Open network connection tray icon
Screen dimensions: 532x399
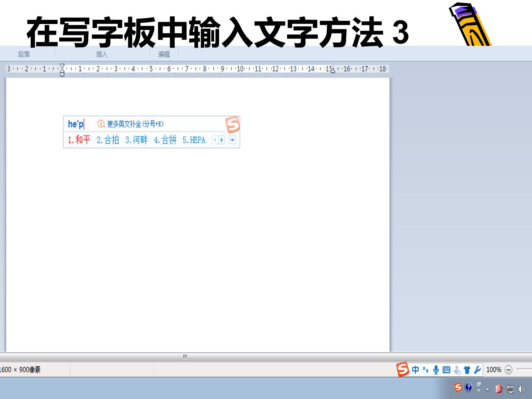pyautogui.click(x=510, y=389)
